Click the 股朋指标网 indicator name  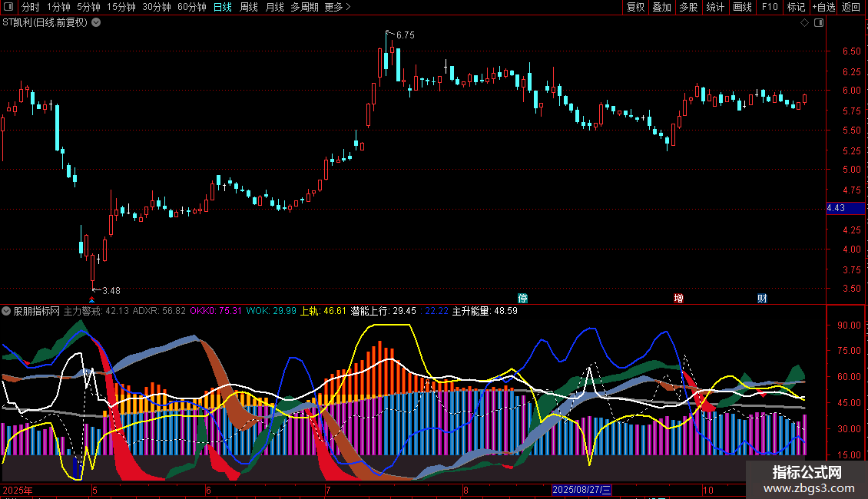[x=37, y=311]
